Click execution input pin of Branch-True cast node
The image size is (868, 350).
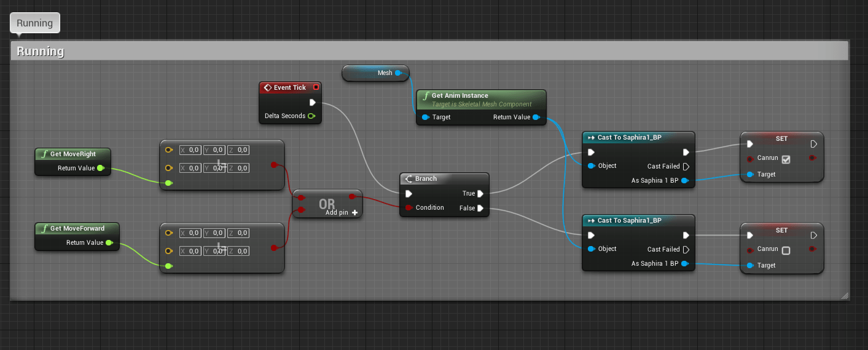591,152
